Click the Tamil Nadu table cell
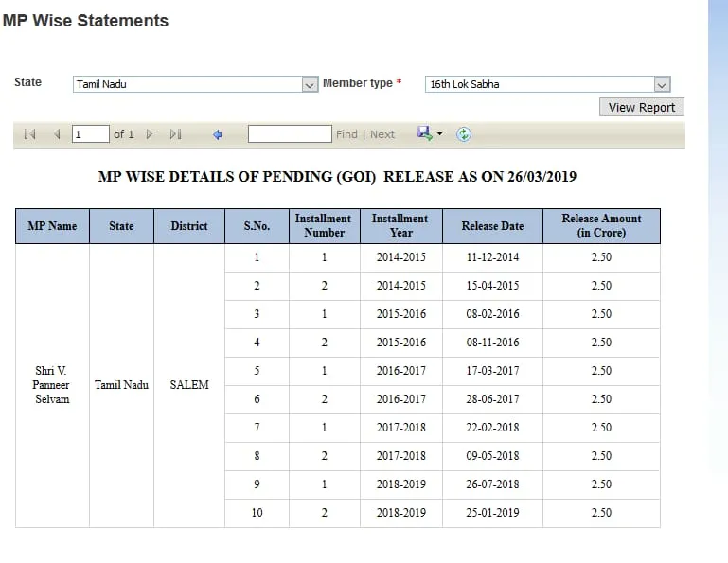The height and width of the screenshot is (563, 728). [x=121, y=385]
